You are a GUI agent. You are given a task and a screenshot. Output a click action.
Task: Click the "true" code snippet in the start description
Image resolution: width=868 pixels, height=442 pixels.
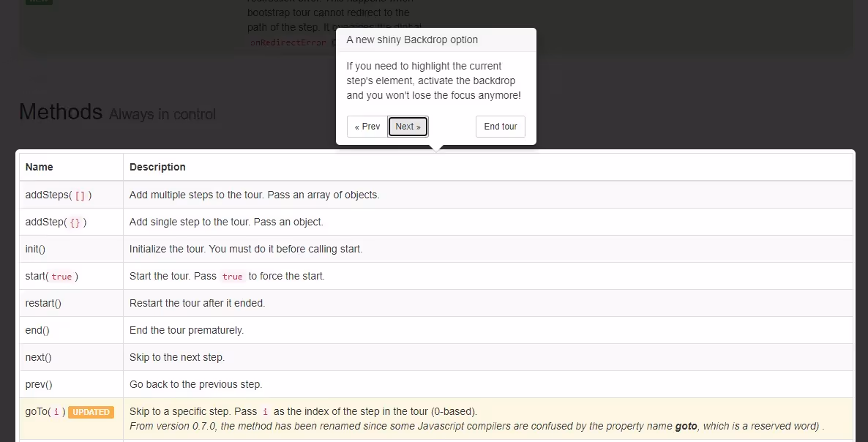(233, 277)
